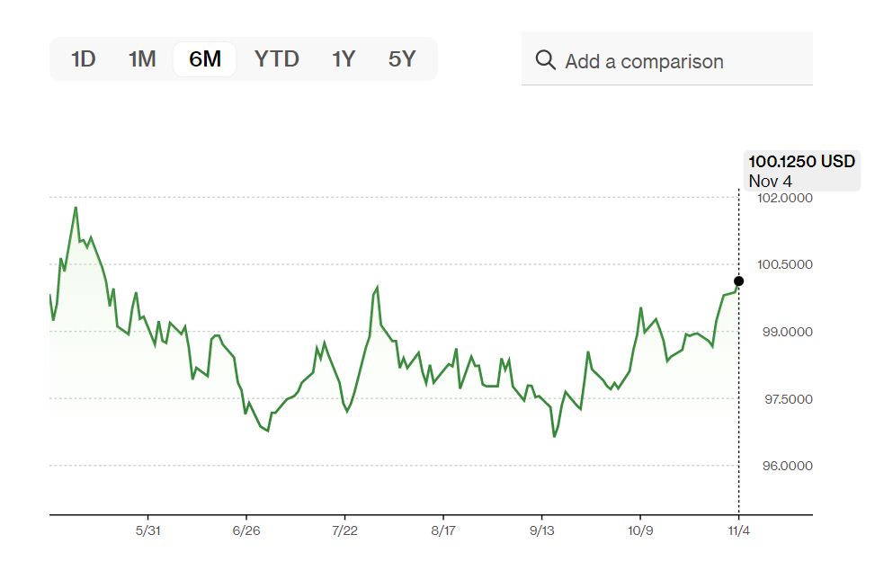Select the 6M range tab

205,59
